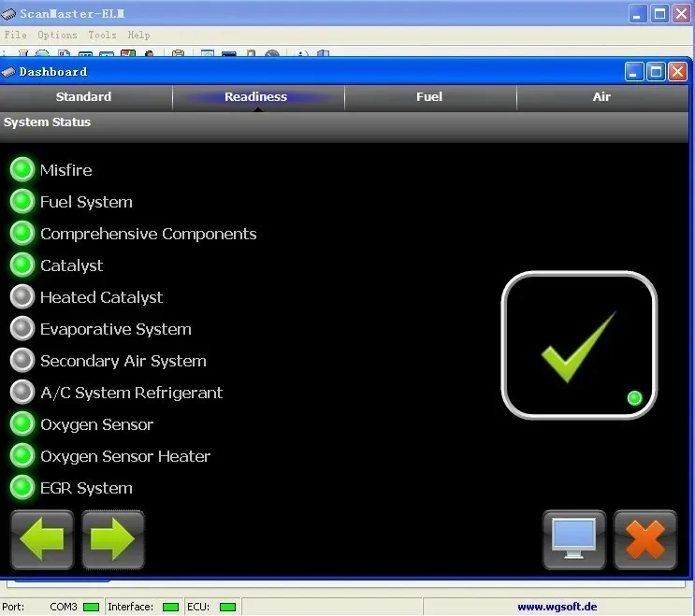This screenshot has width=695, height=616.
Task: Click the "Evaporative System" label
Action: (116, 329)
